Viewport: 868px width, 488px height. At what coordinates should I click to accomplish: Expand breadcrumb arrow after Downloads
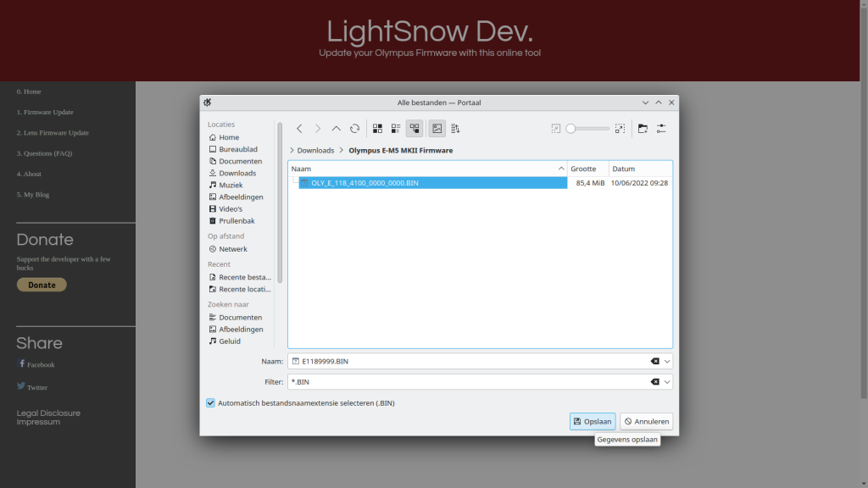coord(342,151)
